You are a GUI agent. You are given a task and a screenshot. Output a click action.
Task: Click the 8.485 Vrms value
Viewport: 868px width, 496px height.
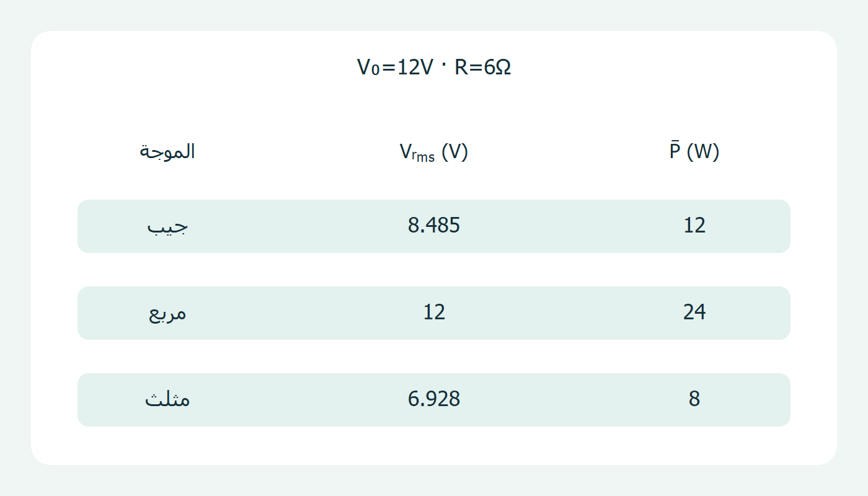[434, 226]
